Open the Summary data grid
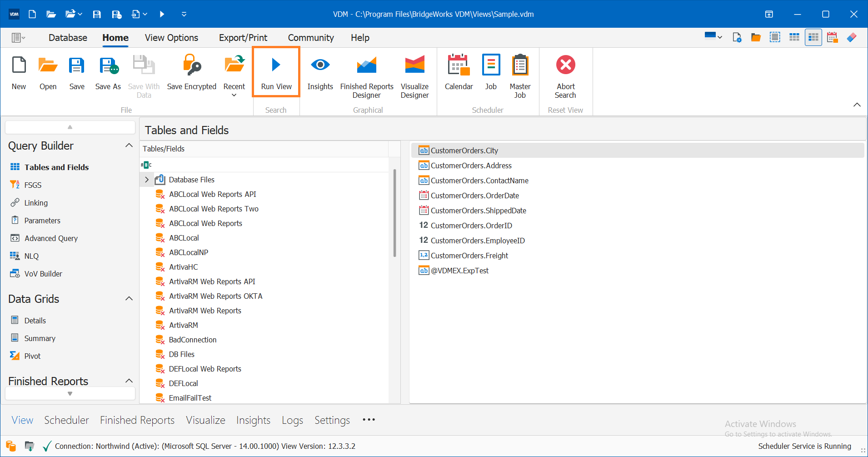The width and height of the screenshot is (868, 457). tap(32, 338)
